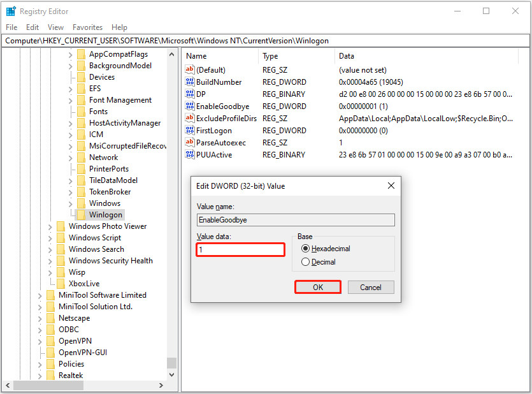The image size is (532, 394).
Task: Expand the Windows Photo Viewer node
Action: 50,227
